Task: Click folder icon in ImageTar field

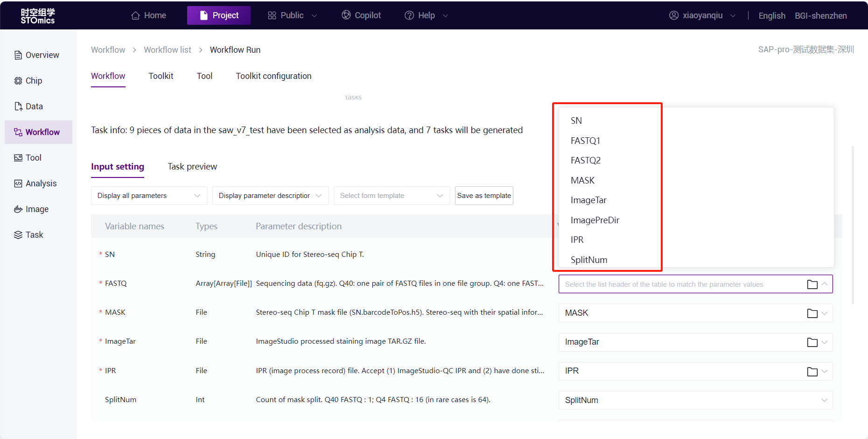Action: coord(812,342)
